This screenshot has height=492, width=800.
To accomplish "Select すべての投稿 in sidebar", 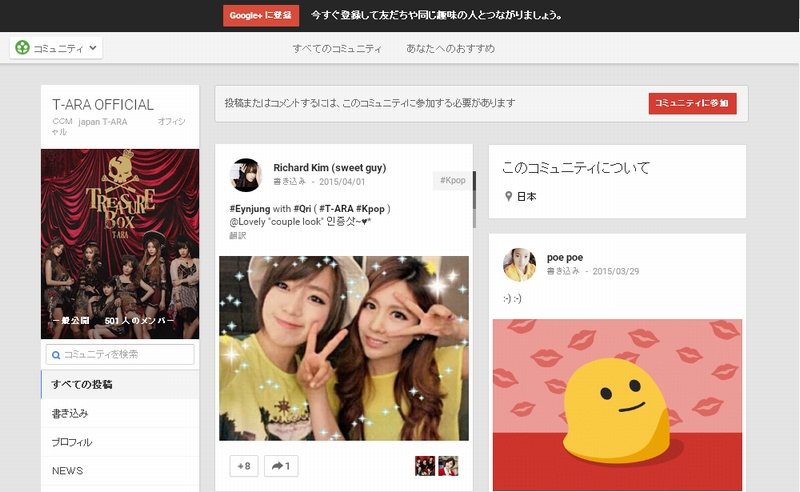I will click(120, 384).
